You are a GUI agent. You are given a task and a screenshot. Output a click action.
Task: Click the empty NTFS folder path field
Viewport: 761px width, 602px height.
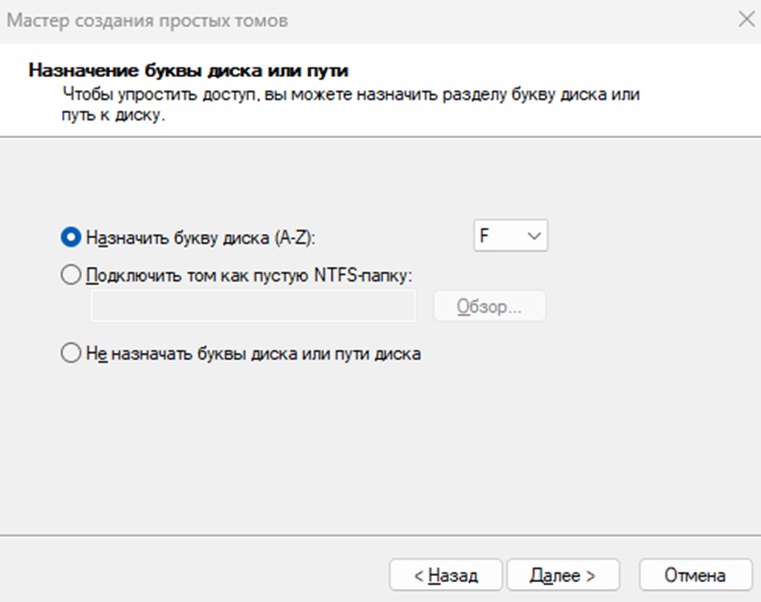tap(253, 306)
